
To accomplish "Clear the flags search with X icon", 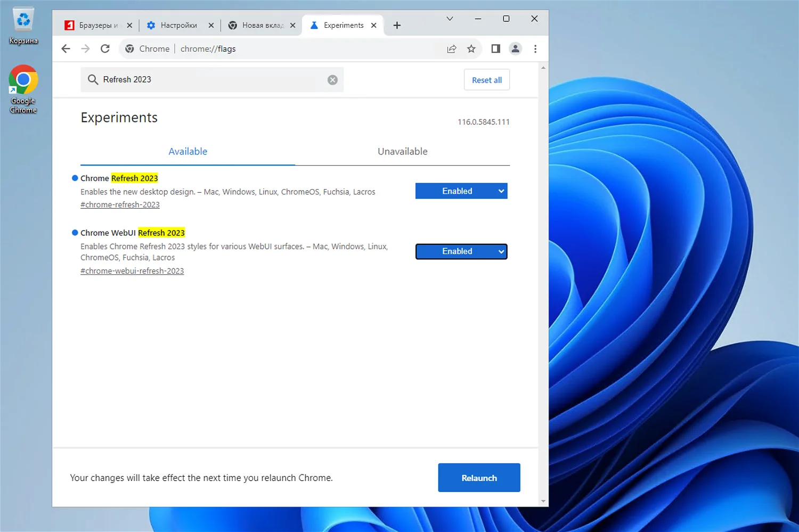I will click(332, 80).
